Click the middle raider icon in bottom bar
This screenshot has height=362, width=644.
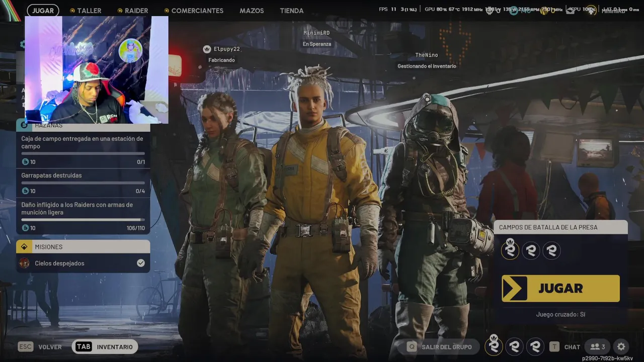(514, 346)
